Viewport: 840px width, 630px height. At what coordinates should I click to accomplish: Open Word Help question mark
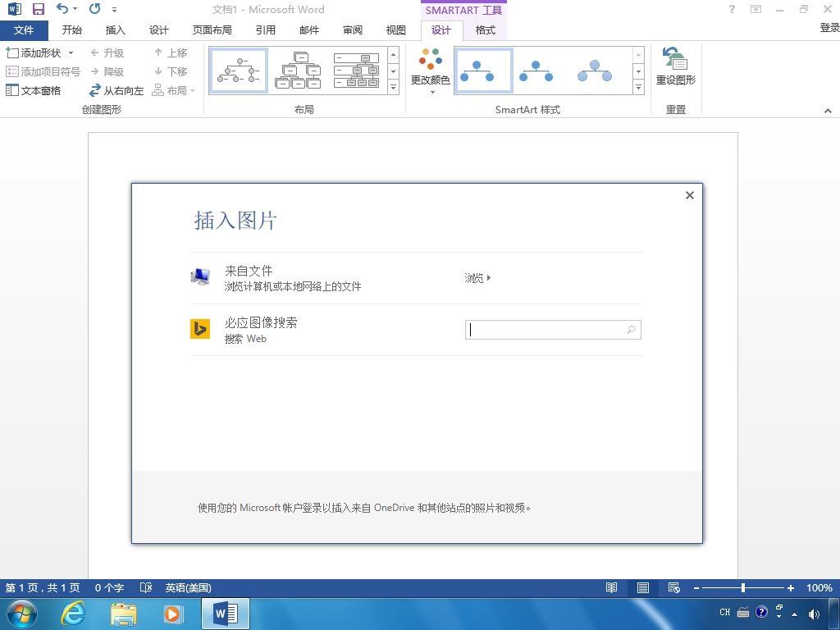pos(732,9)
